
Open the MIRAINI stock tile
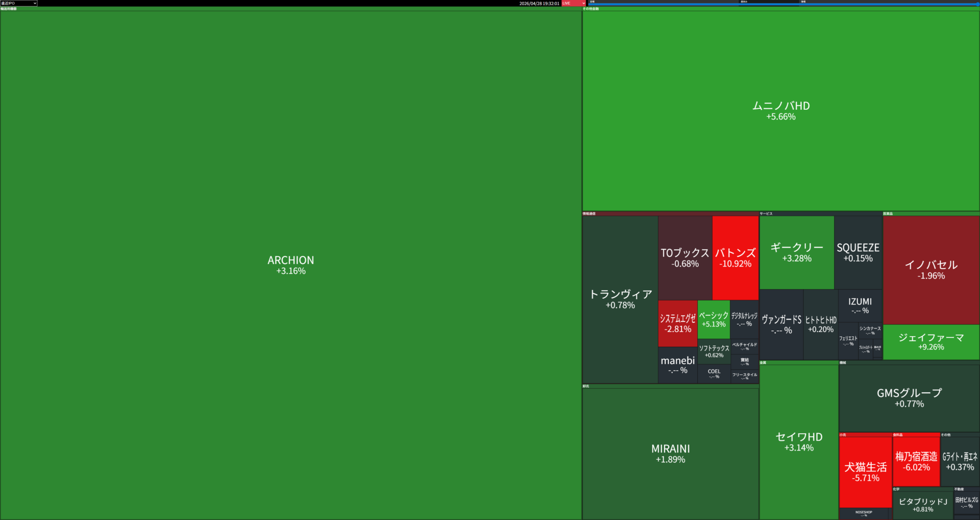[x=670, y=453]
